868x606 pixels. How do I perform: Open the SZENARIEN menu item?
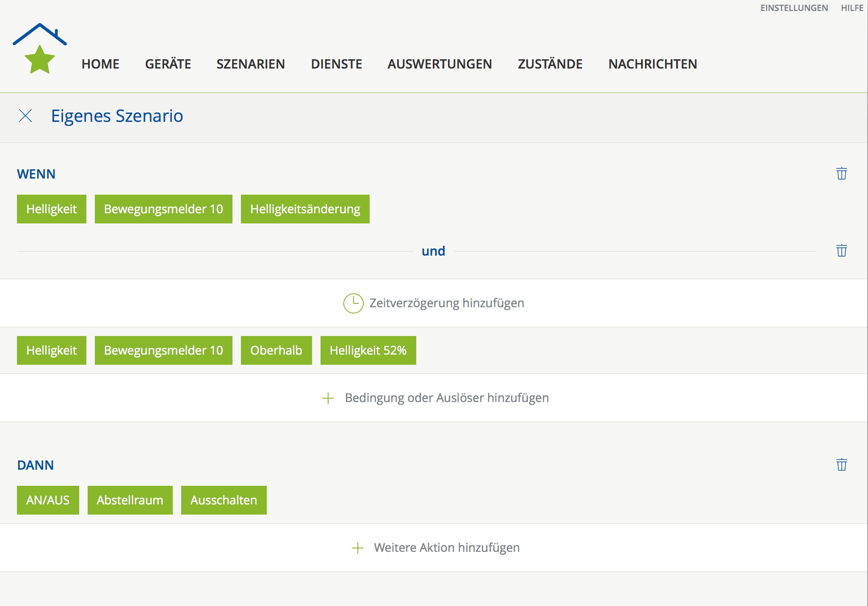coord(251,64)
